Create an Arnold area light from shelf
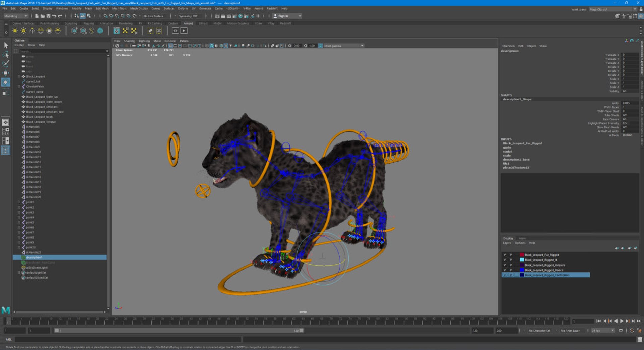644x350 pixels. coord(15,31)
